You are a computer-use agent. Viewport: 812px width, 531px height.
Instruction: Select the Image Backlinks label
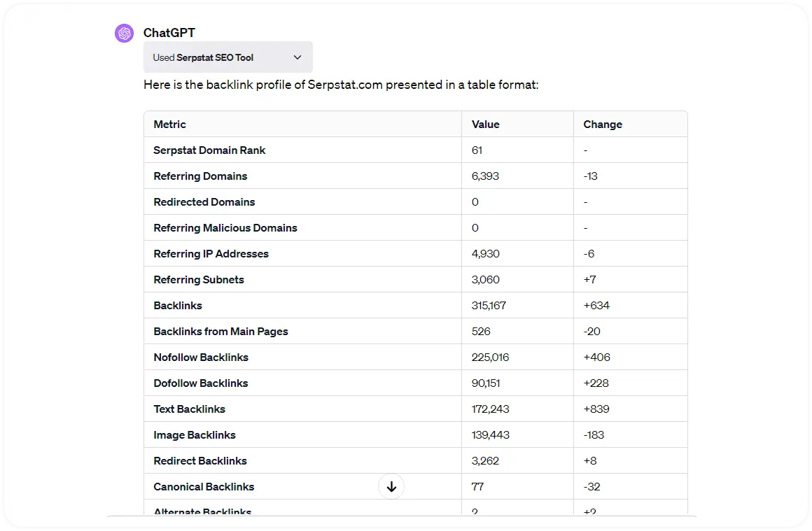[x=195, y=434]
